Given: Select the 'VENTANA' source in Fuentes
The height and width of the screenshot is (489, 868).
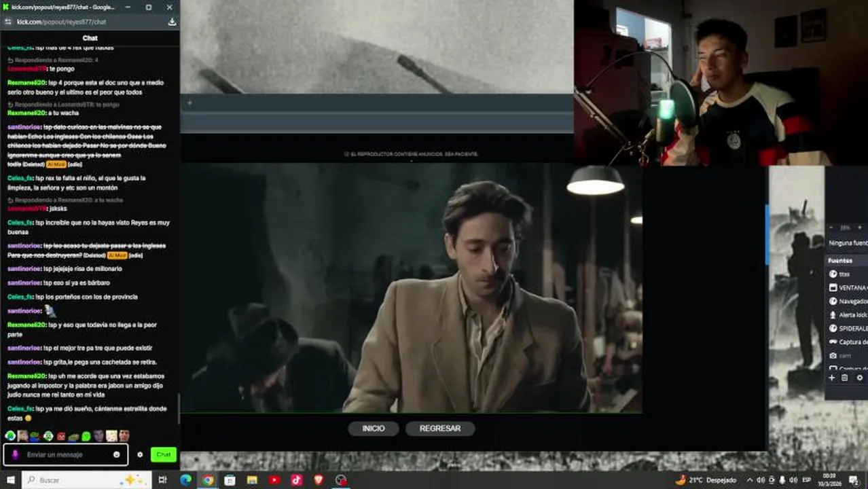Looking at the screenshot, I should coord(847,287).
